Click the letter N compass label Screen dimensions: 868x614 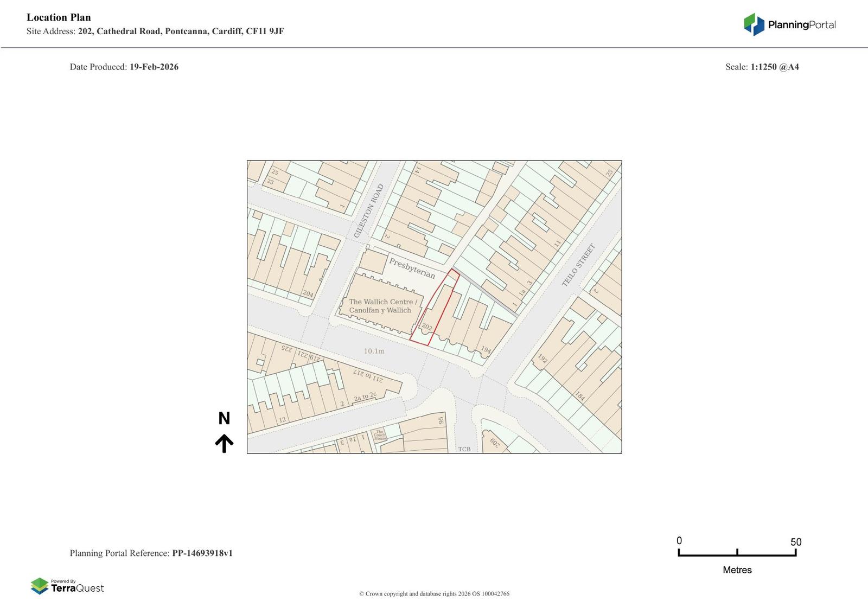[x=224, y=418]
